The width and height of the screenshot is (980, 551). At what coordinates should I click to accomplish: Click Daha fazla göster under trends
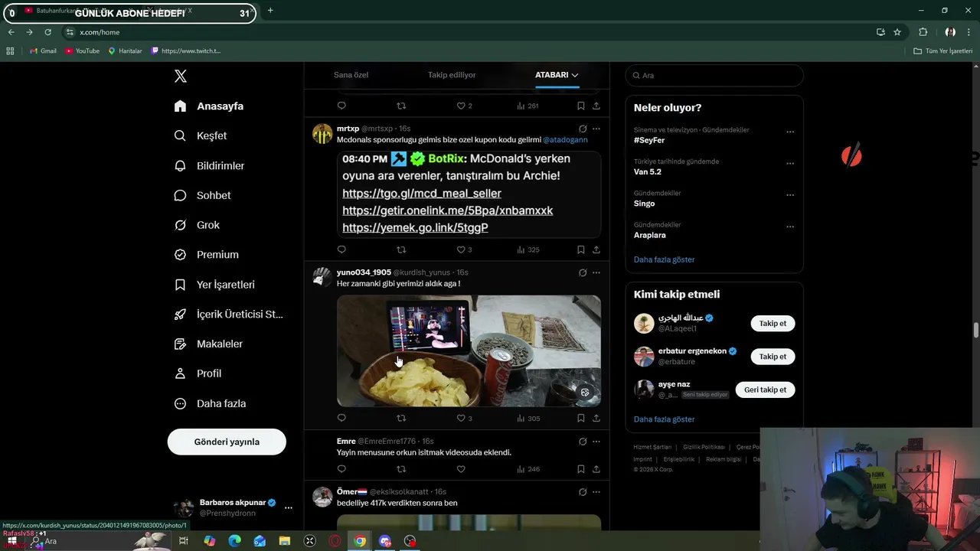pos(664,259)
